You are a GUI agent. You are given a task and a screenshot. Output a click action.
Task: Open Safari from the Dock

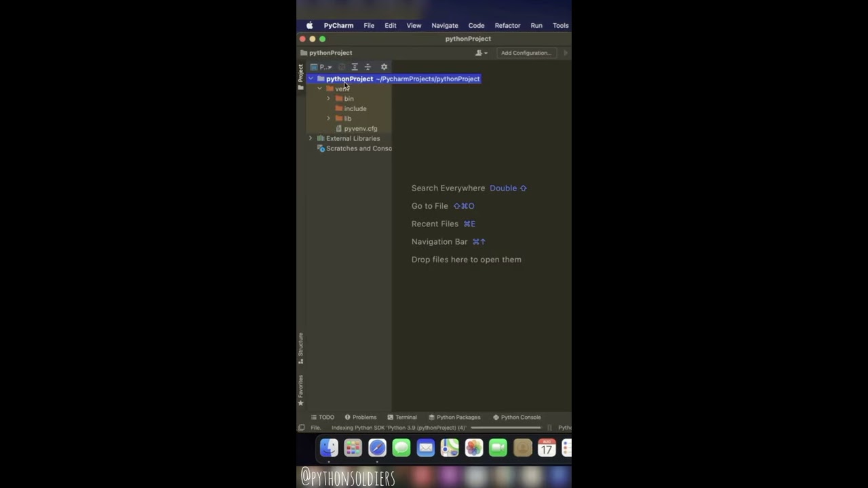click(x=377, y=447)
